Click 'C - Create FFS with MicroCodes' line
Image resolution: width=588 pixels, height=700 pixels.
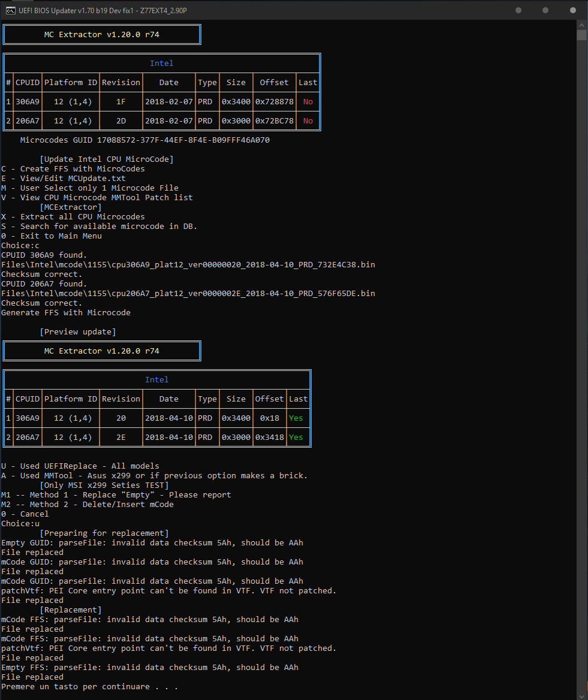pos(73,169)
